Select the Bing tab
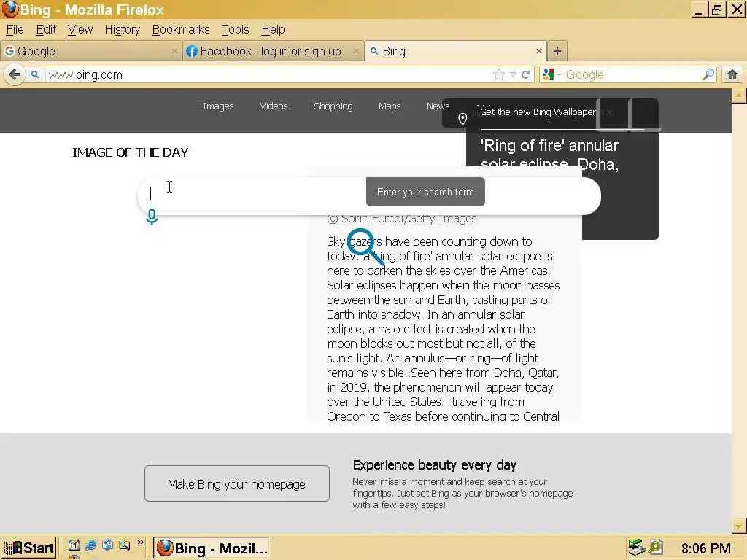Screen dimensions: 747x560 pos(455,51)
